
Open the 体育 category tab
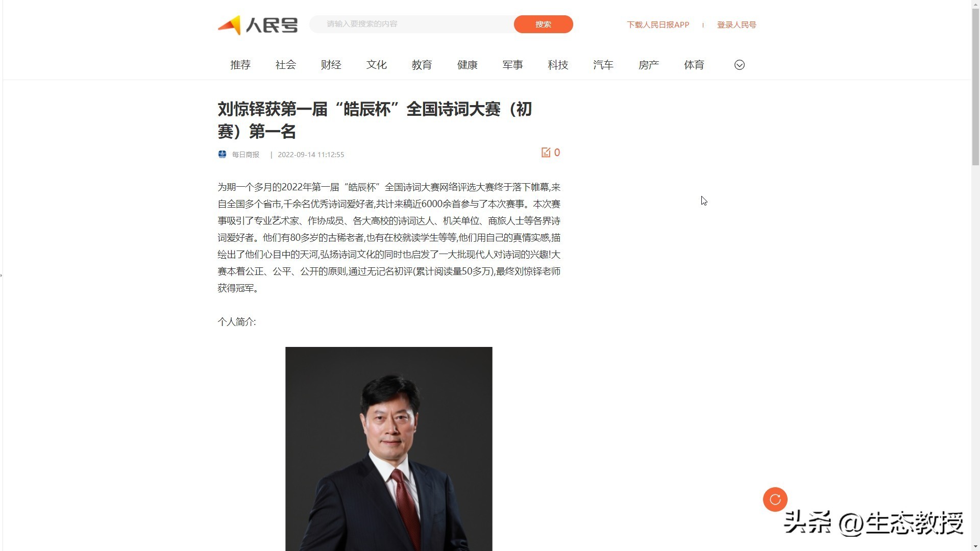(694, 65)
